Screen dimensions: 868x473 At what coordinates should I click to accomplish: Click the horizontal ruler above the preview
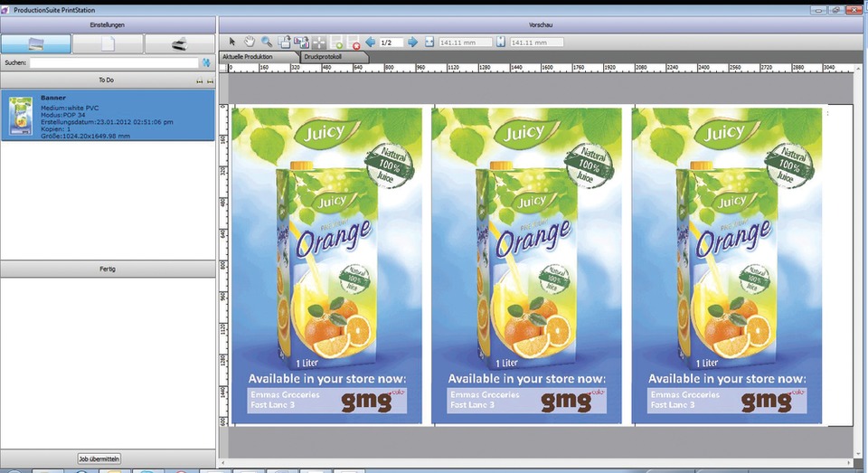pos(541,68)
